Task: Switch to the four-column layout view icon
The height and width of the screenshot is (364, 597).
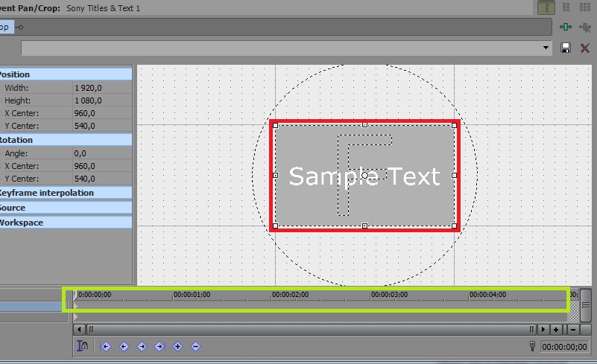Action: pyautogui.click(x=585, y=7)
